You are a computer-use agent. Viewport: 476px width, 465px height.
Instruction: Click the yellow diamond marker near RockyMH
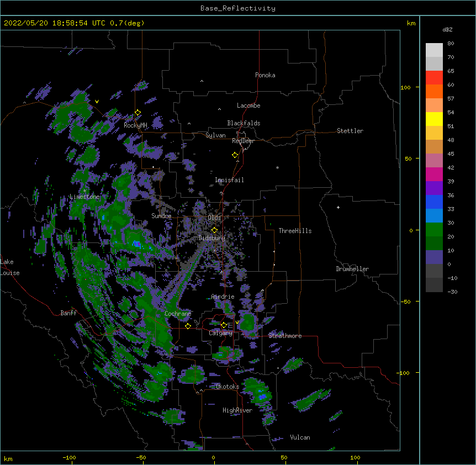click(138, 113)
